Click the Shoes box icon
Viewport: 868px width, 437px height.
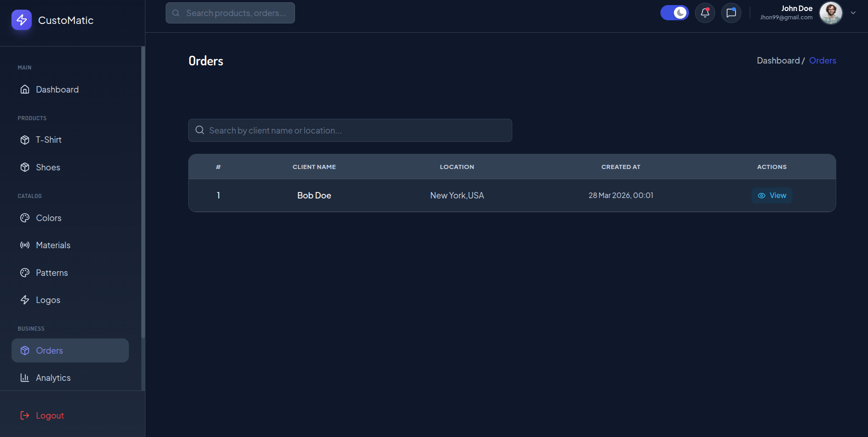coord(25,167)
